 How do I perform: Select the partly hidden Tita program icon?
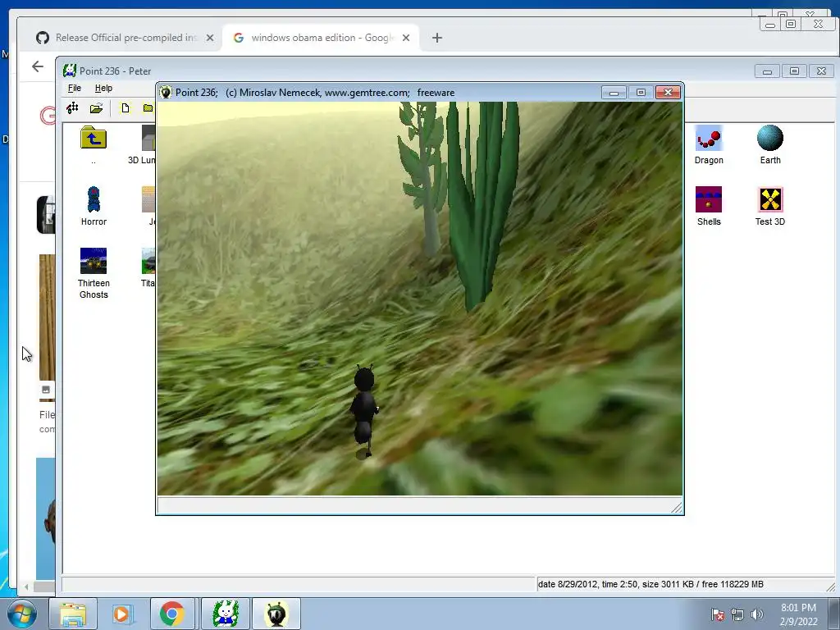click(148, 261)
